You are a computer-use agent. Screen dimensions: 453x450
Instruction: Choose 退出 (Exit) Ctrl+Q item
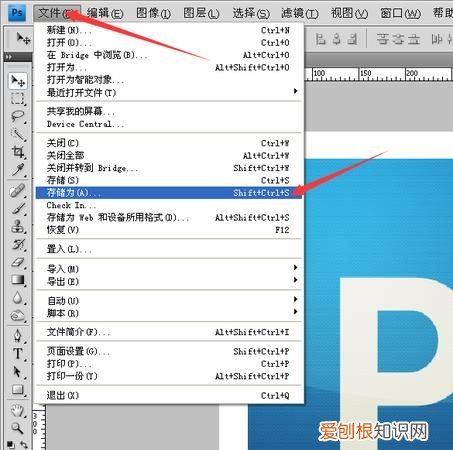tap(169, 395)
